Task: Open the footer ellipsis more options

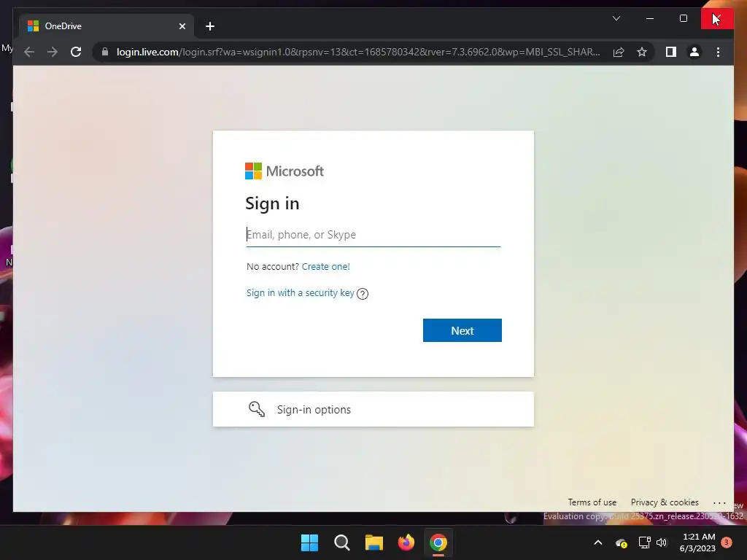Action: click(x=719, y=503)
